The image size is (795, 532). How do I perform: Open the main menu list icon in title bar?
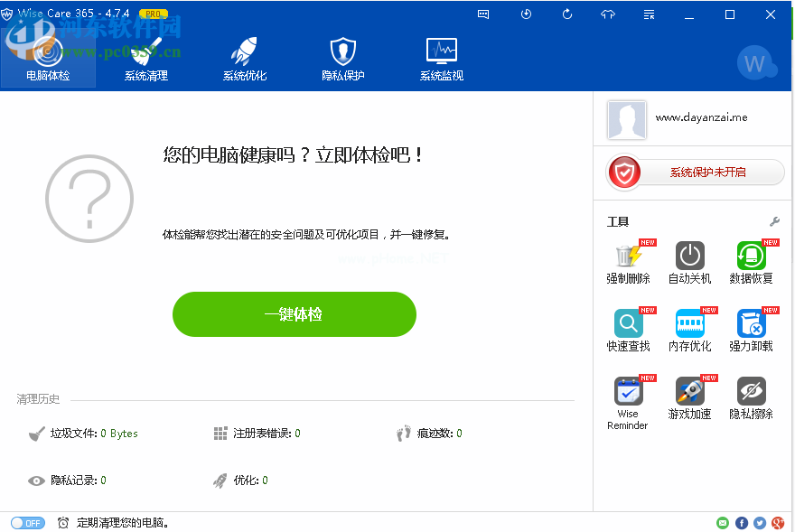click(648, 14)
